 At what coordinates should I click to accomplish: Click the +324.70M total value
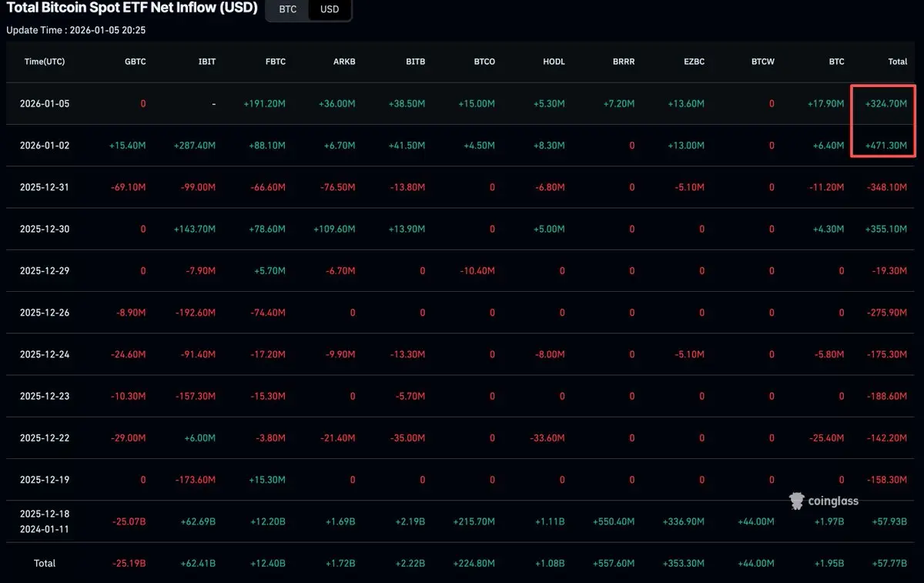885,103
